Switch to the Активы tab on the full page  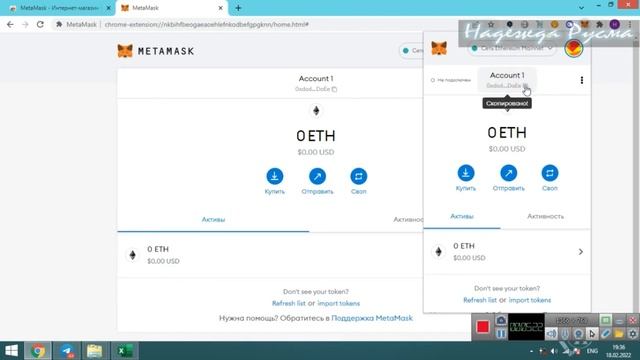[x=213, y=220]
